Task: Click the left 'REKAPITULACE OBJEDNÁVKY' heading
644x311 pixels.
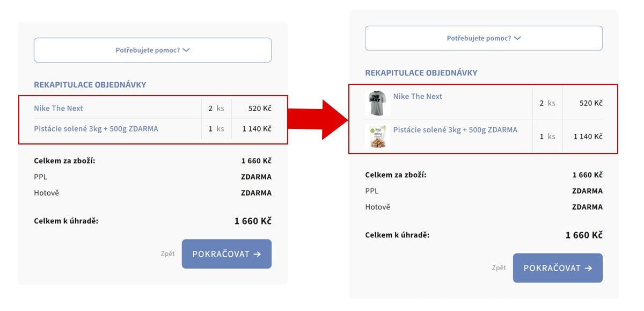Action: click(x=90, y=85)
